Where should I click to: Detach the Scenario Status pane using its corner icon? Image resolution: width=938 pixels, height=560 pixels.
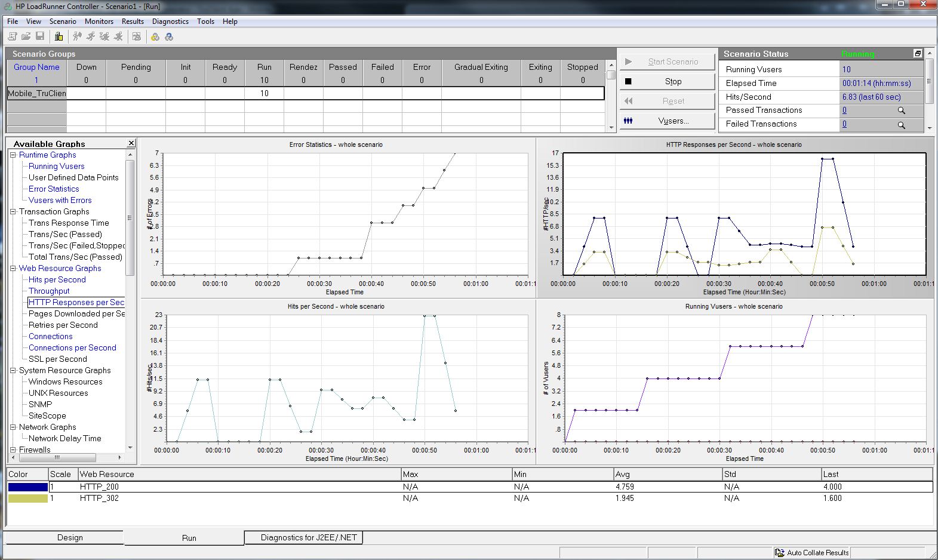pyautogui.click(x=918, y=54)
